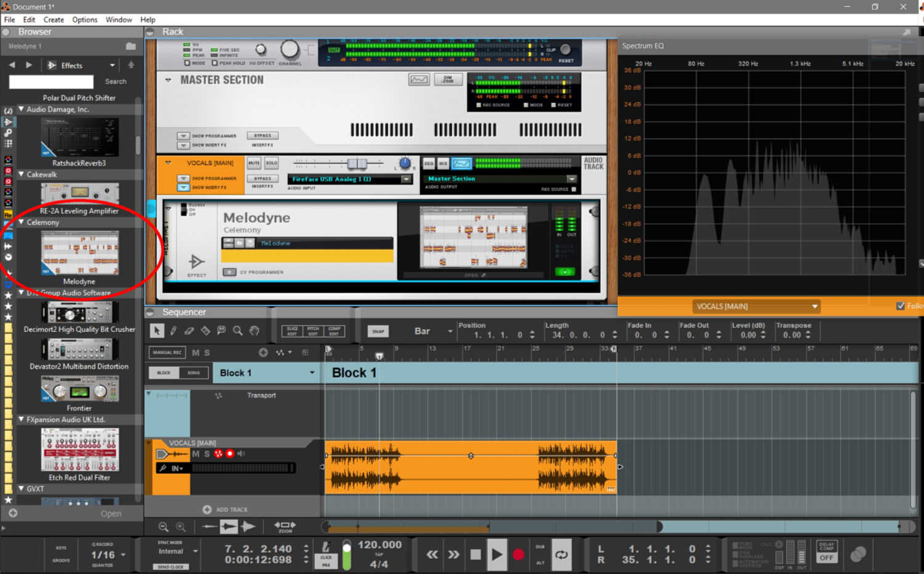Toggle Manual Rec in Sequencer
924x574 pixels.
click(x=167, y=352)
